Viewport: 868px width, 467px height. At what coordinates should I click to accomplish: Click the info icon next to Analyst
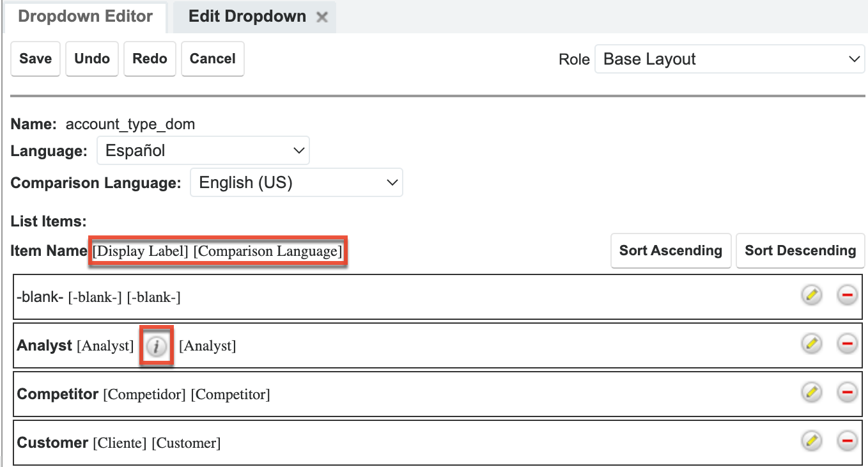pyautogui.click(x=156, y=345)
